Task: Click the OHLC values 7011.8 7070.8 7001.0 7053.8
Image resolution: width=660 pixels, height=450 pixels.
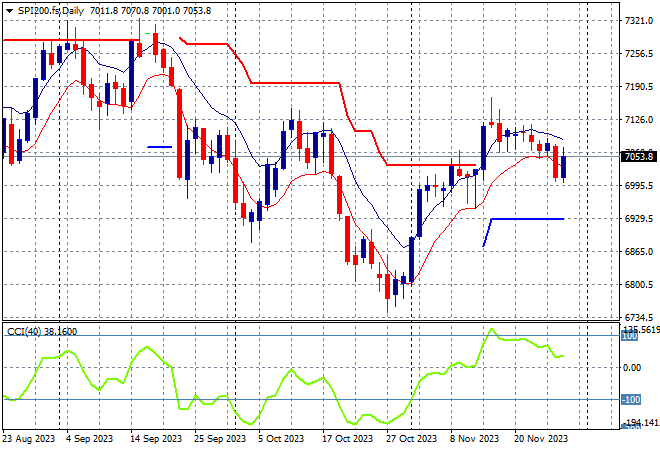Action: [x=150, y=11]
